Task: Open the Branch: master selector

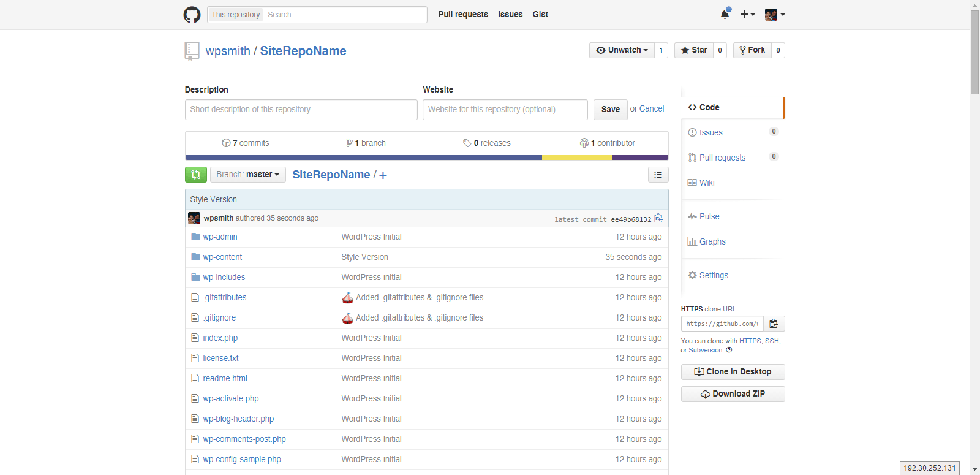Action: coord(247,175)
